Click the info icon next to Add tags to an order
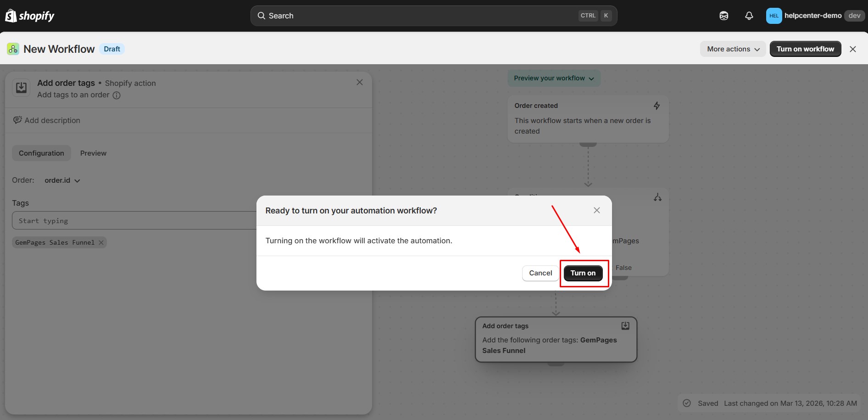 click(x=117, y=95)
